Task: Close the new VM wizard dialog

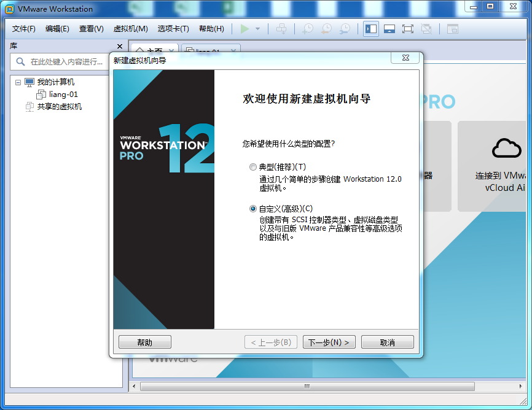Action: pos(405,58)
